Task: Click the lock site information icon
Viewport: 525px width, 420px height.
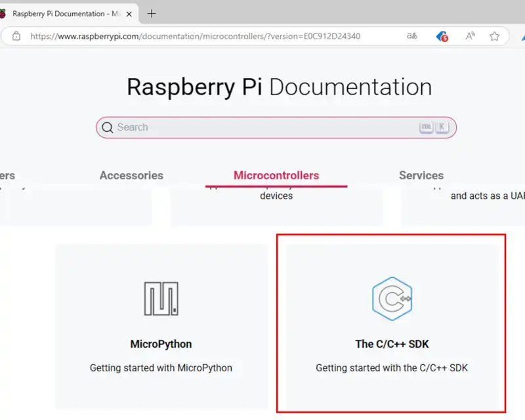Action: [16, 36]
